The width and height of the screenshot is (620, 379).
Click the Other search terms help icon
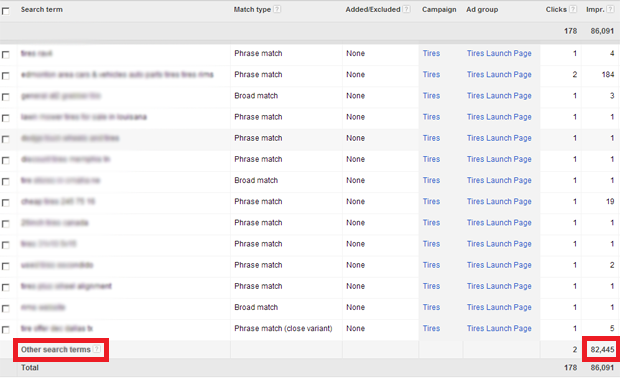click(x=97, y=349)
